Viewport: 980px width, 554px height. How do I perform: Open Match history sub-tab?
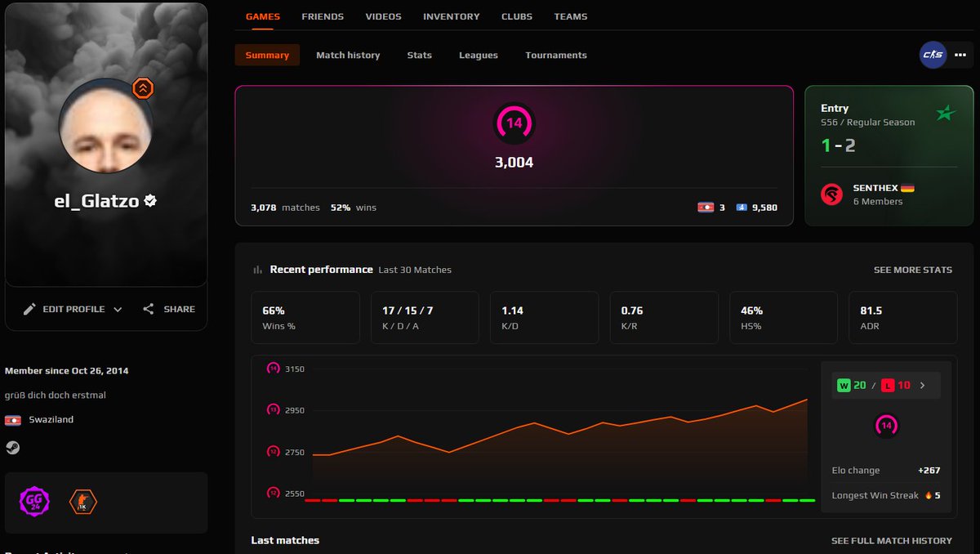click(348, 55)
